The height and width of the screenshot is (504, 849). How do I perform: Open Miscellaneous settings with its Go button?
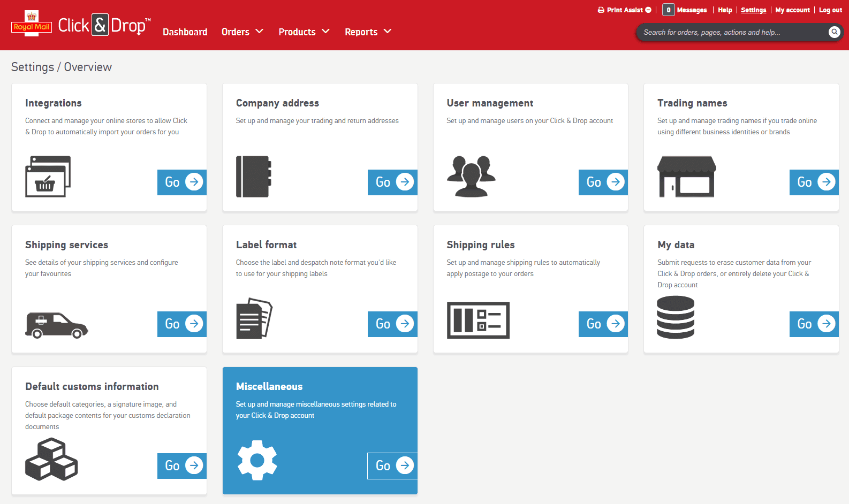[x=392, y=466]
